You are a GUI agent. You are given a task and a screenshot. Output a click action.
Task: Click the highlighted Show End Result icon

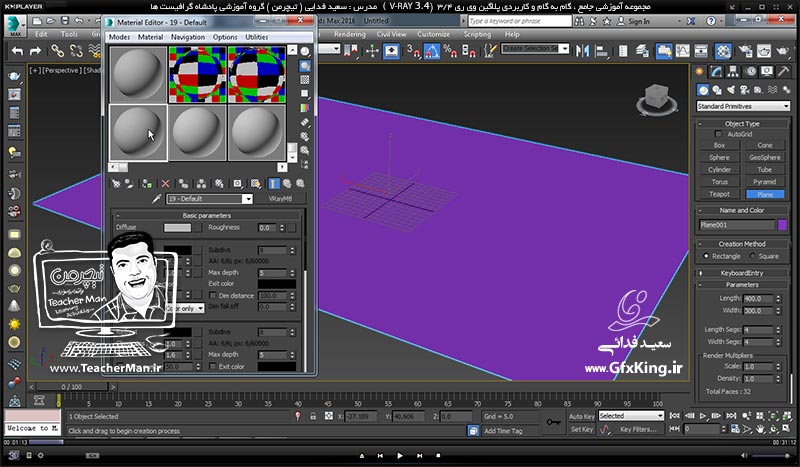click(274, 184)
